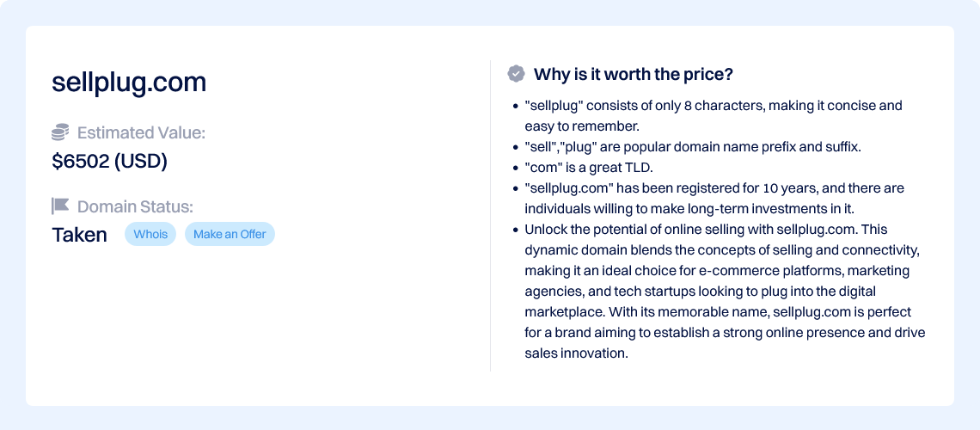Viewport: 980px width, 430px height.
Task: Click the 'Why is it worth the price?' heading
Action: tap(633, 74)
